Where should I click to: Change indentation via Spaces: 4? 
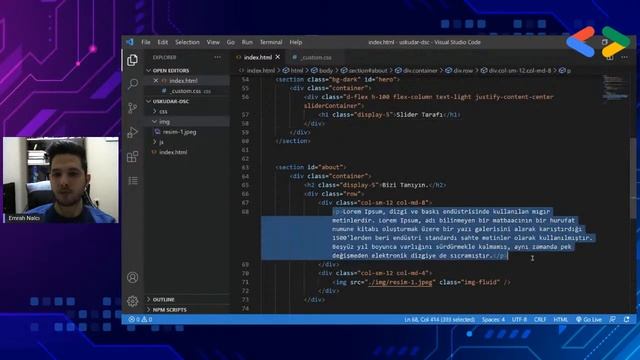pos(493,320)
